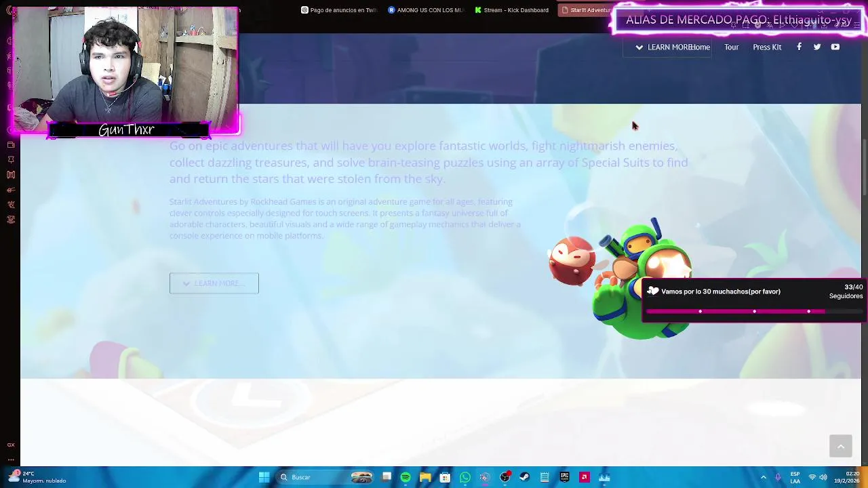This screenshot has height=488, width=868.
Task: Open the Facebook icon in site header
Action: coord(799,47)
